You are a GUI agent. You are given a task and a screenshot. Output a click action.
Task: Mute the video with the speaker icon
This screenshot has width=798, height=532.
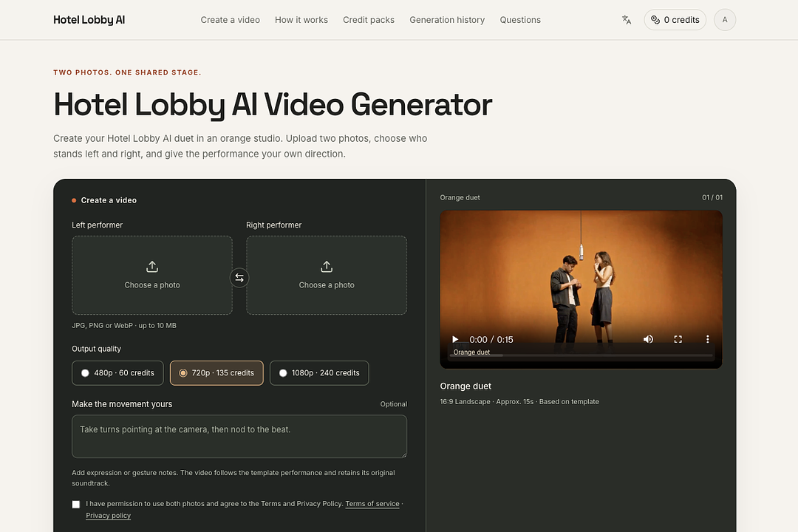(648, 339)
